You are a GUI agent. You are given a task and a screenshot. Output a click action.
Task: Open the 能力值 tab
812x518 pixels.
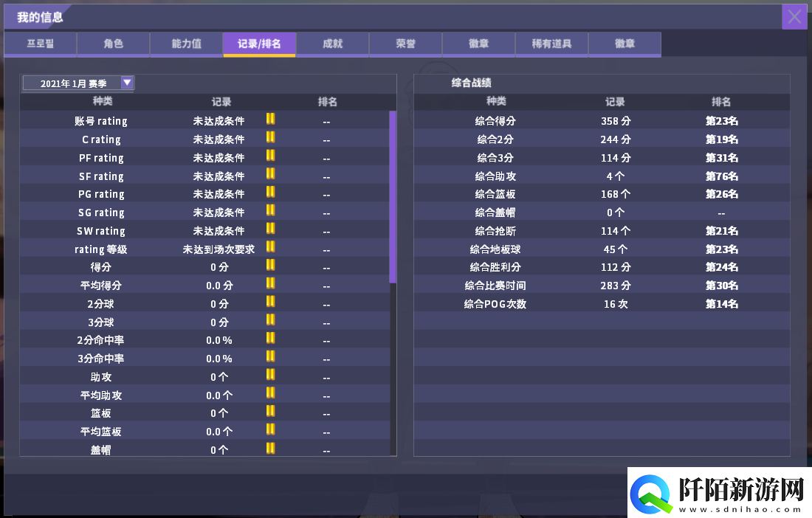pyautogui.click(x=186, y=44)
